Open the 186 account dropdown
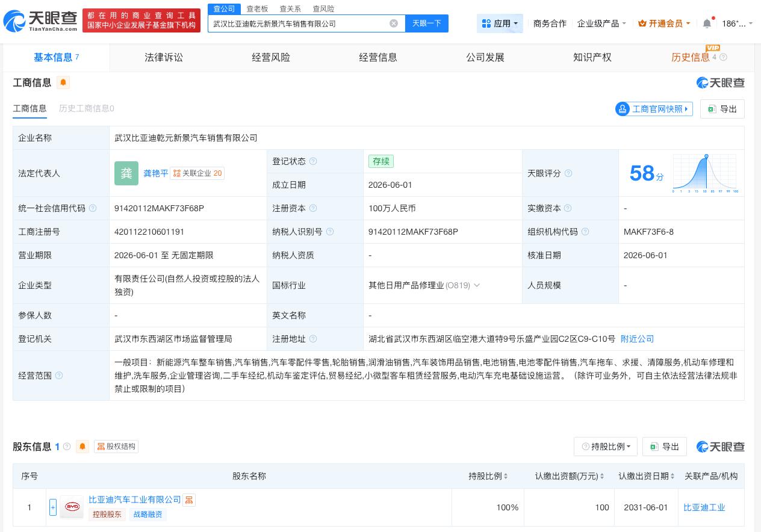This screenshot has width=761, height=532. (737, 23)
